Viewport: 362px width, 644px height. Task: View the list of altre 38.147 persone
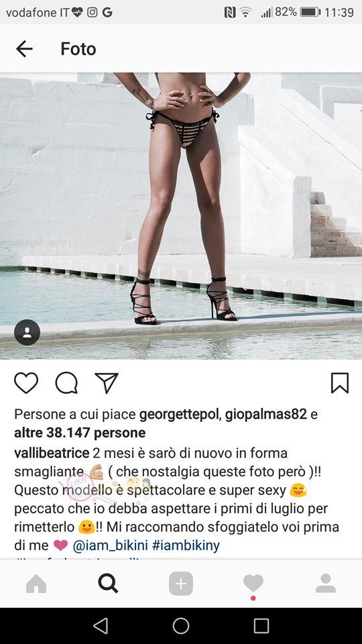pyautogui.click(x=80, y=433)
